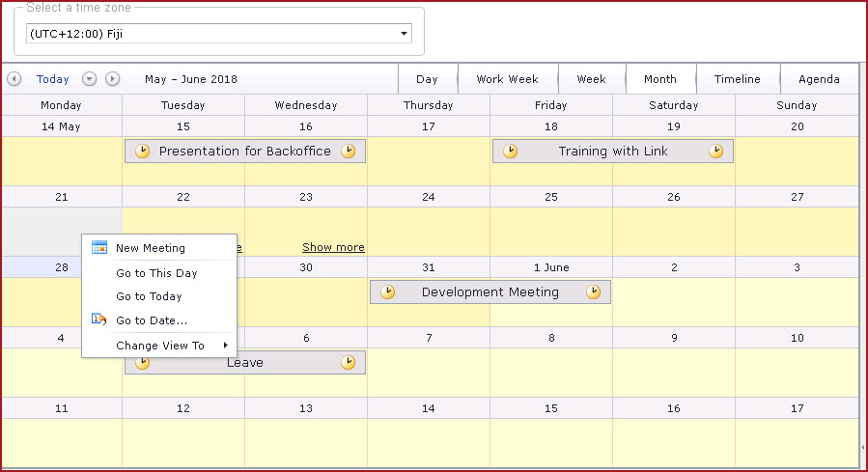Click the previous period navigation arrow
Image resolution: width=868 pixels, height=472 pixels.
(x=14, y=79)
